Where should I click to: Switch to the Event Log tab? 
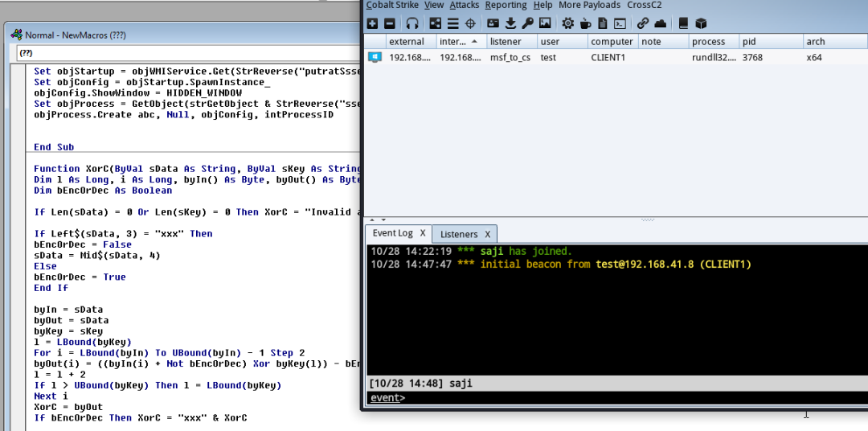[392, 233]
